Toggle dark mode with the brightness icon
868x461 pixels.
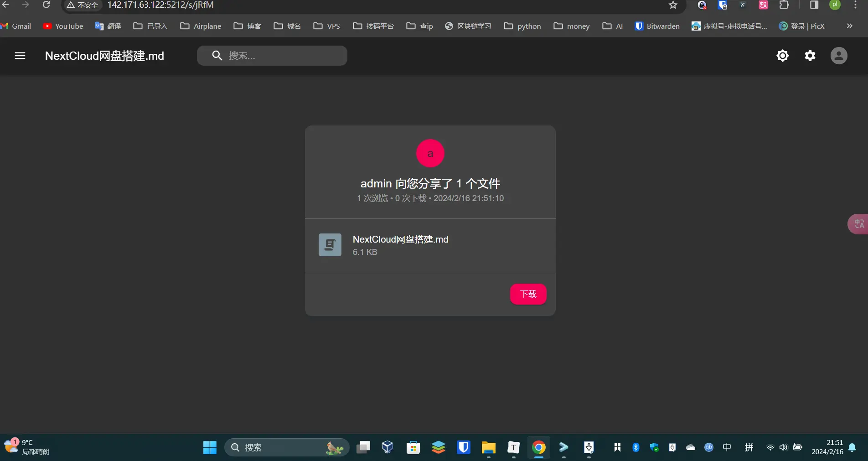click(783, 56)
